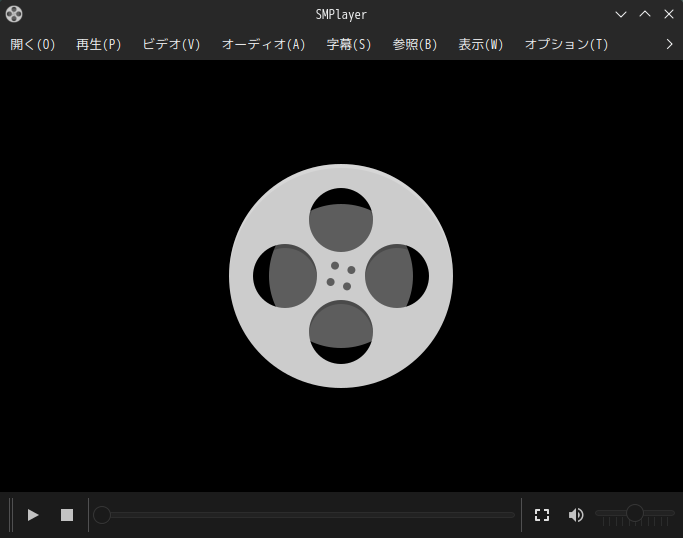Open the 再生(P) playback menu
This screenshot has width=683, height=538.
[98, 44]
